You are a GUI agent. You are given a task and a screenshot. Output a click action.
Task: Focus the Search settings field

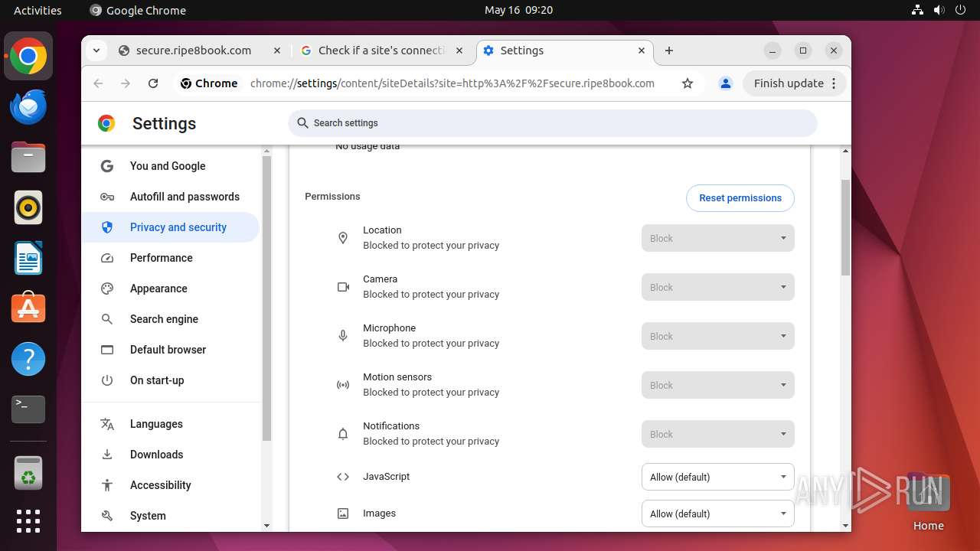(552, 123)
